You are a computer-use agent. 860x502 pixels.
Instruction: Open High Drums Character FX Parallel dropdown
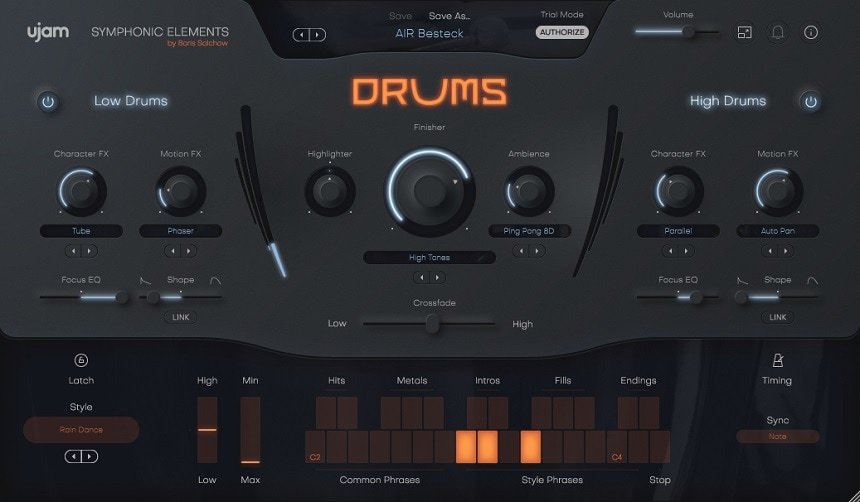(x=678, y=231)
